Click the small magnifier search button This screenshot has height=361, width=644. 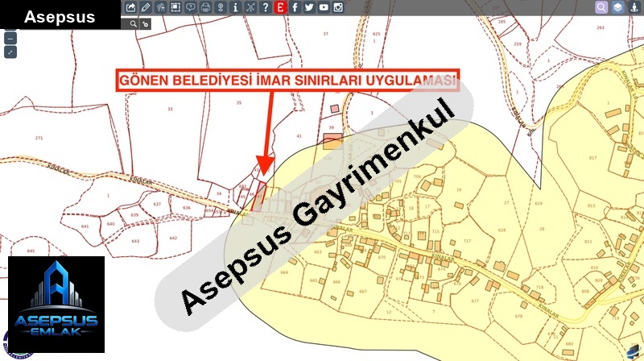132,24
